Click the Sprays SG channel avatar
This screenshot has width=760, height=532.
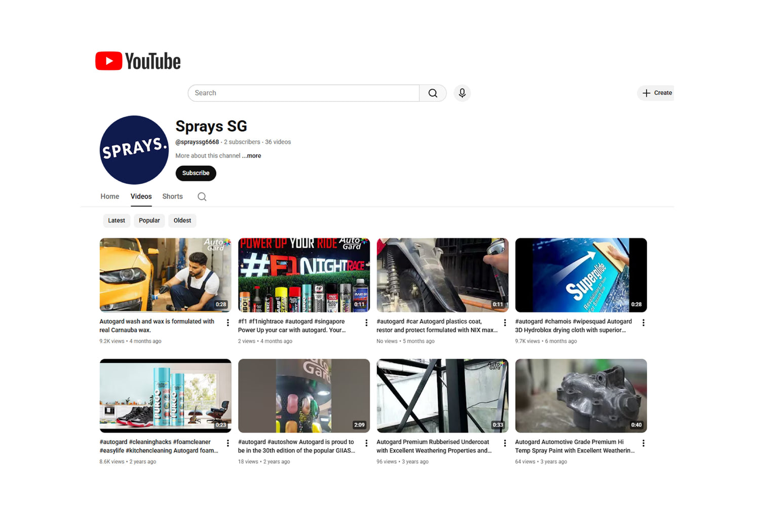click(134, 150)
